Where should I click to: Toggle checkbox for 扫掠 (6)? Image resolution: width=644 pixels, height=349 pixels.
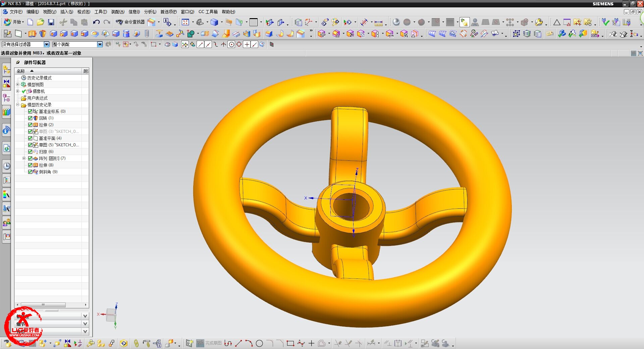(30, 152)
